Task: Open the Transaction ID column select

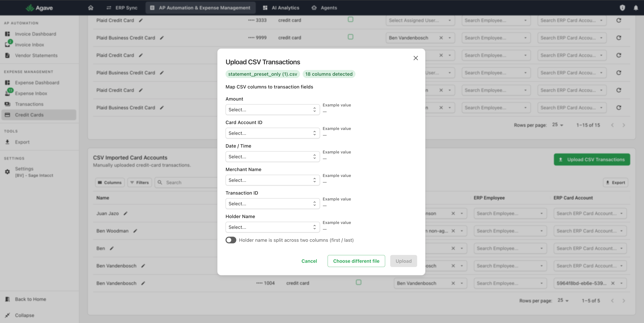Action: pyautogui.click(x=272, y=204)
